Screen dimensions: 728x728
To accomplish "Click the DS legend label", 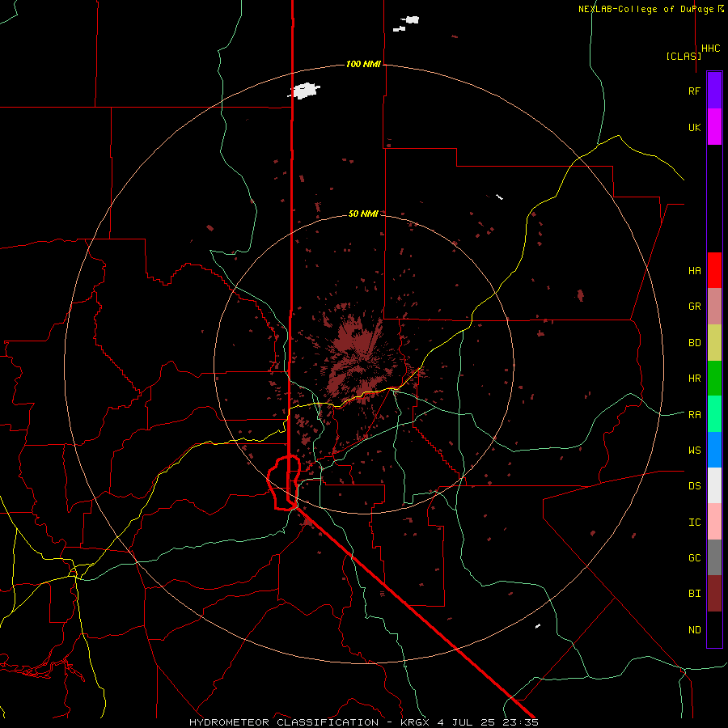I will [x=694, y=486].
